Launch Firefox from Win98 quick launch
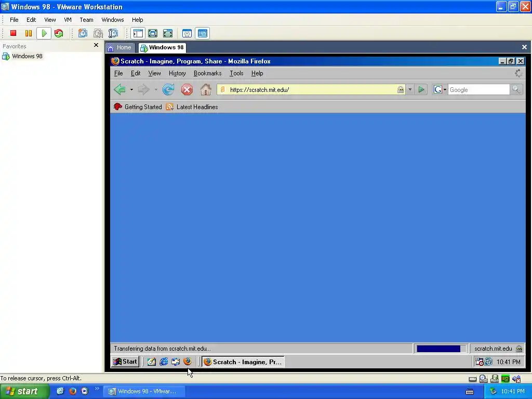This screenshot has height=399, width=532. [x=187, y=362]
